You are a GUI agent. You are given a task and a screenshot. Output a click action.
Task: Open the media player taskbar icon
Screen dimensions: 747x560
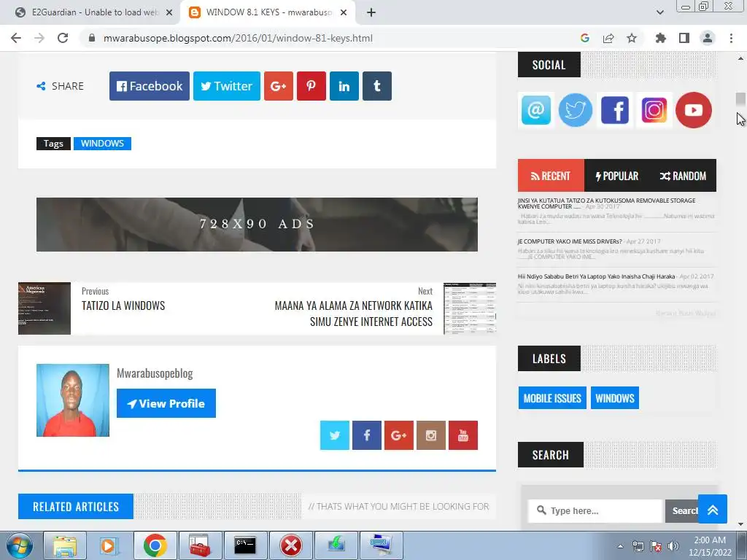109,545
